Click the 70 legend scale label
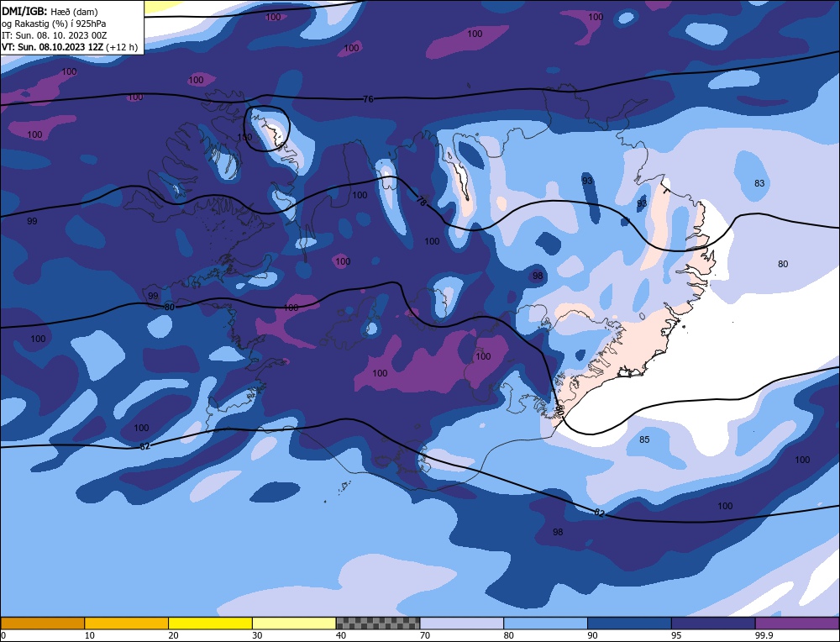Image resolution: width=840 pixels, height=642 pixels. [x=425, y=635]
